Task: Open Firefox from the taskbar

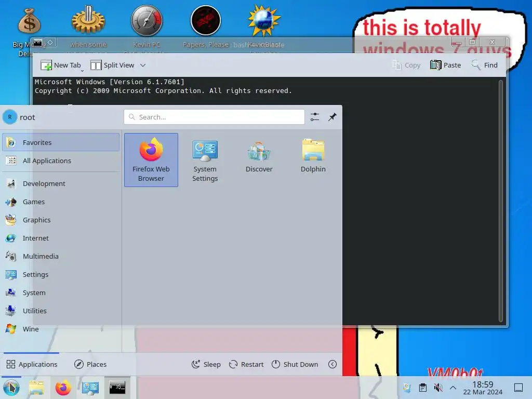Action: pos(63,388)
